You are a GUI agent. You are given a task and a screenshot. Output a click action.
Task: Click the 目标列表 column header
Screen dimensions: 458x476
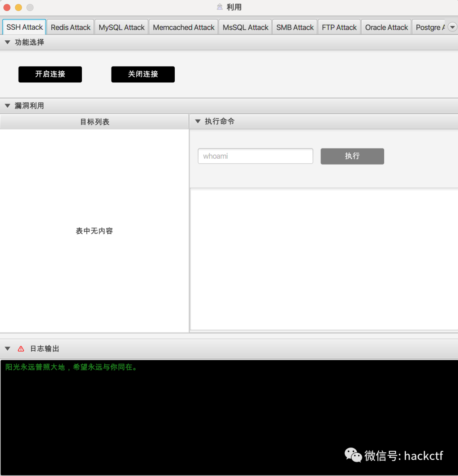click(x=95, y=122)
